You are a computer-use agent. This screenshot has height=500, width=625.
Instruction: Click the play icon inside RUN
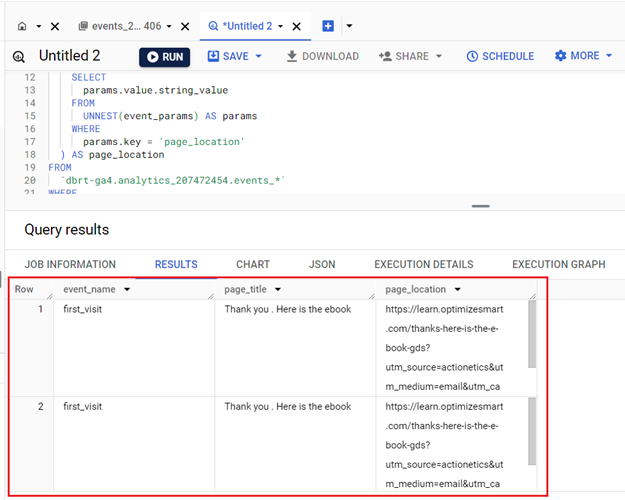coord(152,57)
